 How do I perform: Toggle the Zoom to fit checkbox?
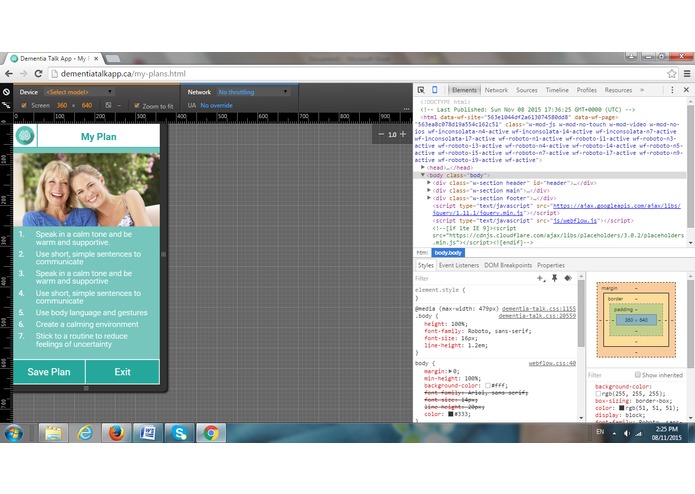tap(137, 105)
